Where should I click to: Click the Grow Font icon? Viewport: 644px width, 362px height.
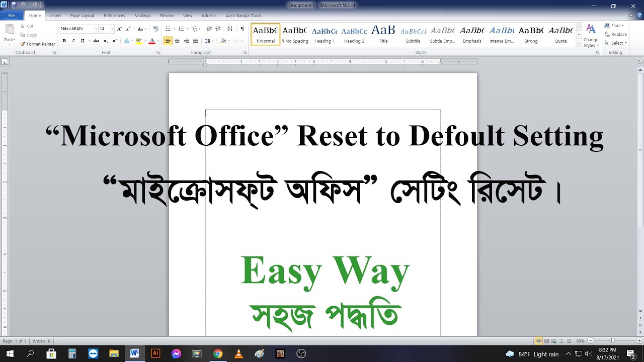pyautogui.click(x=119, y=29)
